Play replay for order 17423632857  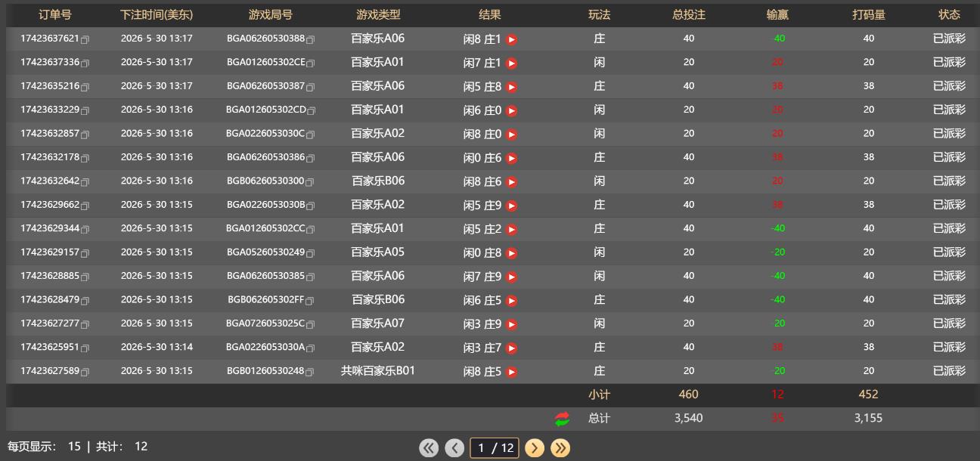[512, 135]
